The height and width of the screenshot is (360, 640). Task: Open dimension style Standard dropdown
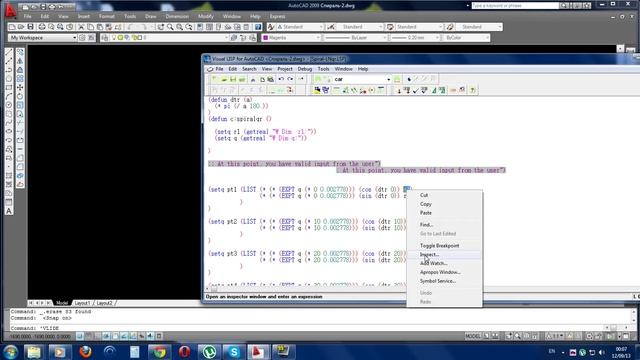360,27
